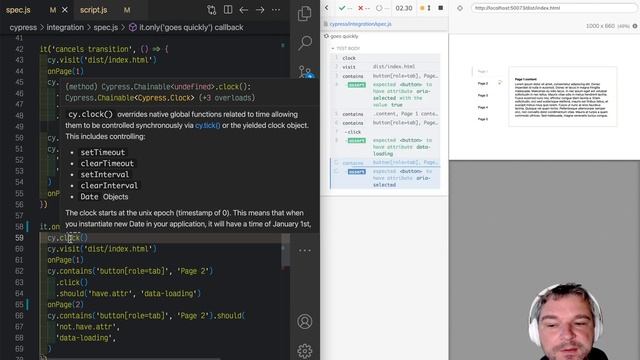Click cy.clock() on line 59
Image resolution: width=640 pixels, height=360 pixels.
pos(67,238)
